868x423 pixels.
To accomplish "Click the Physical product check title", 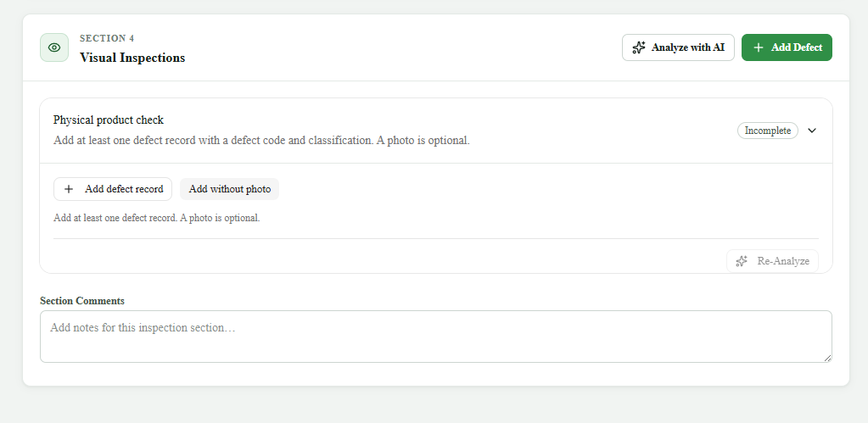I will pyautogui.click(x=109, y=120).
